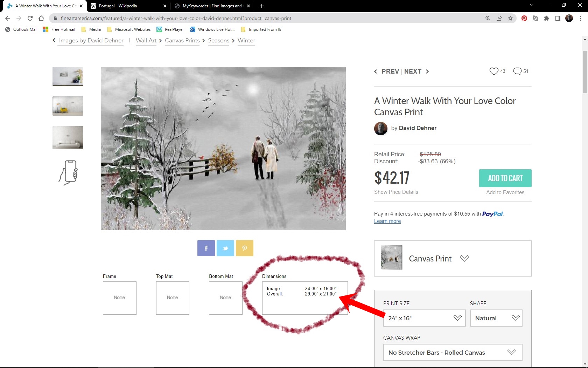Pin artwork on Pinterest

244,248
